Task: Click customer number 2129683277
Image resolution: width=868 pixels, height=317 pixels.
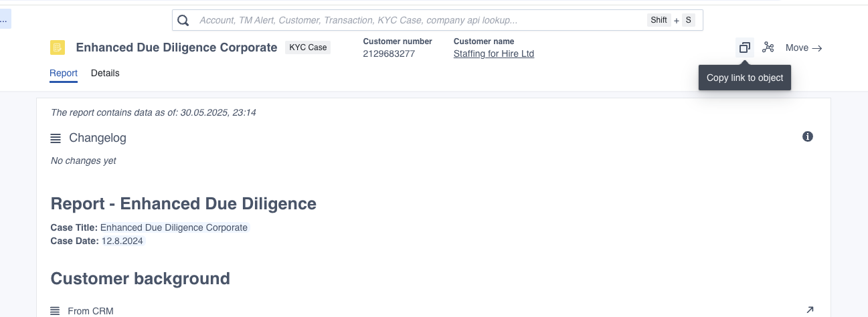Action: click(389, 54)
